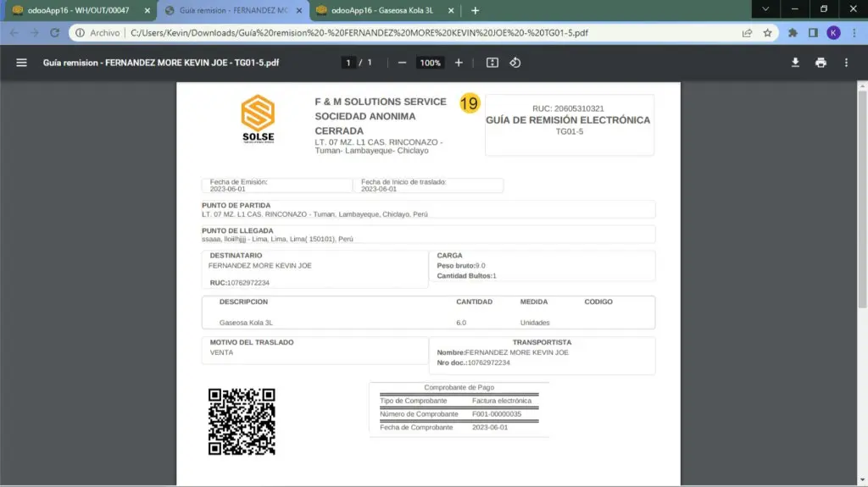868x487 pixels.
Task: Download the Guía remisión PDF
Action: [795, 63]
